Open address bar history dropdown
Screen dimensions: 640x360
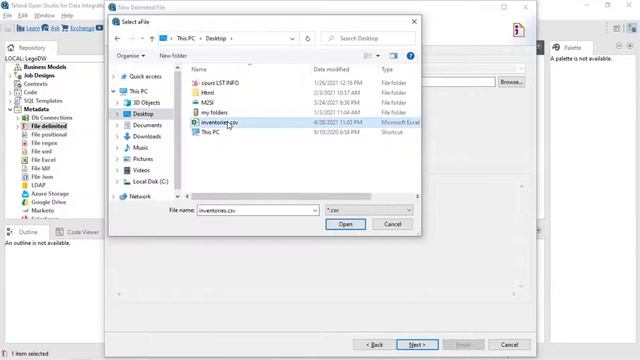click(x=292, y=38)
